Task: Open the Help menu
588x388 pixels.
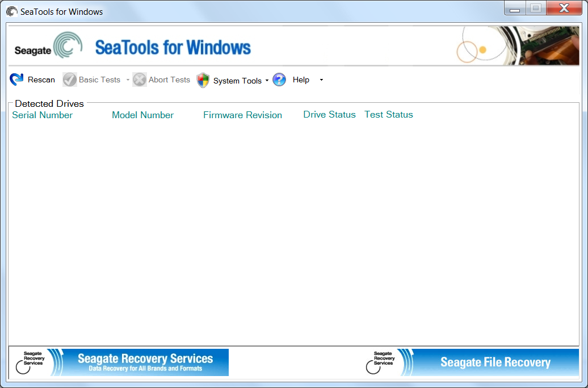Action: (x=301, y=80)
